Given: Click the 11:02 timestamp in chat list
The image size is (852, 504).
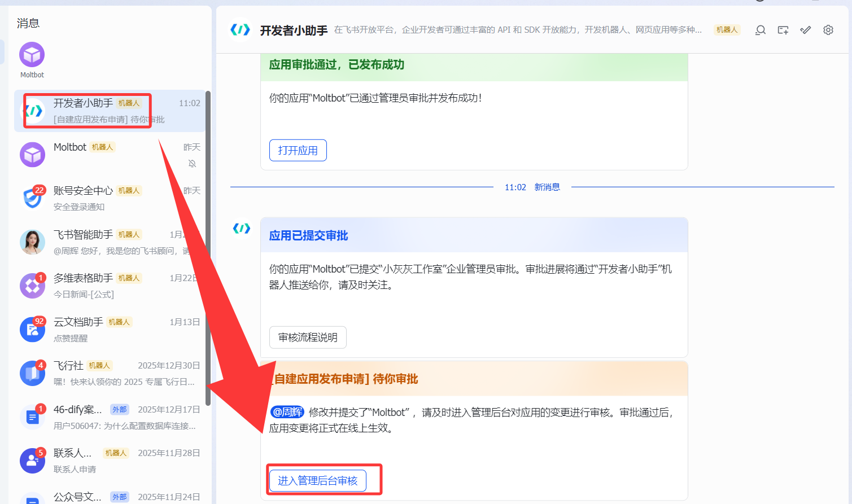Looking at the screenshot, I should (x=190, y=103).
